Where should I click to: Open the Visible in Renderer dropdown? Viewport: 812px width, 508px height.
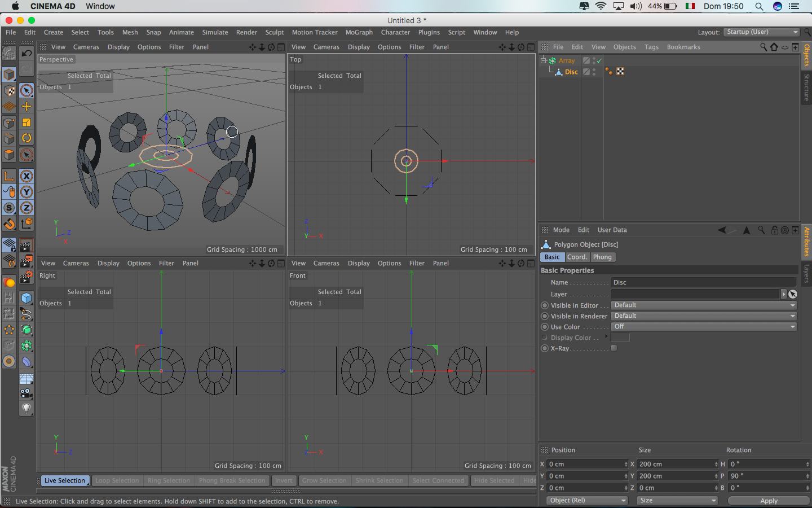point(704,316)
